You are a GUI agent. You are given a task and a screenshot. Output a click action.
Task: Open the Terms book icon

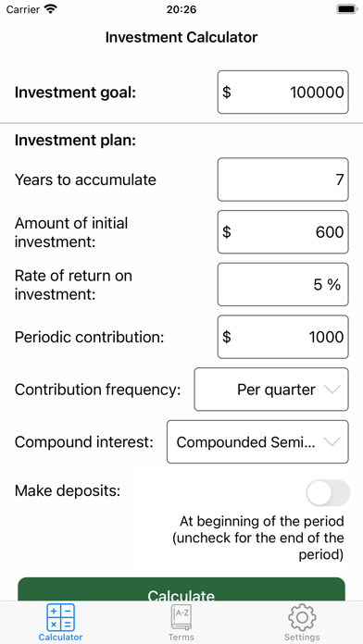pyautogui.click(x=181, y=617)
